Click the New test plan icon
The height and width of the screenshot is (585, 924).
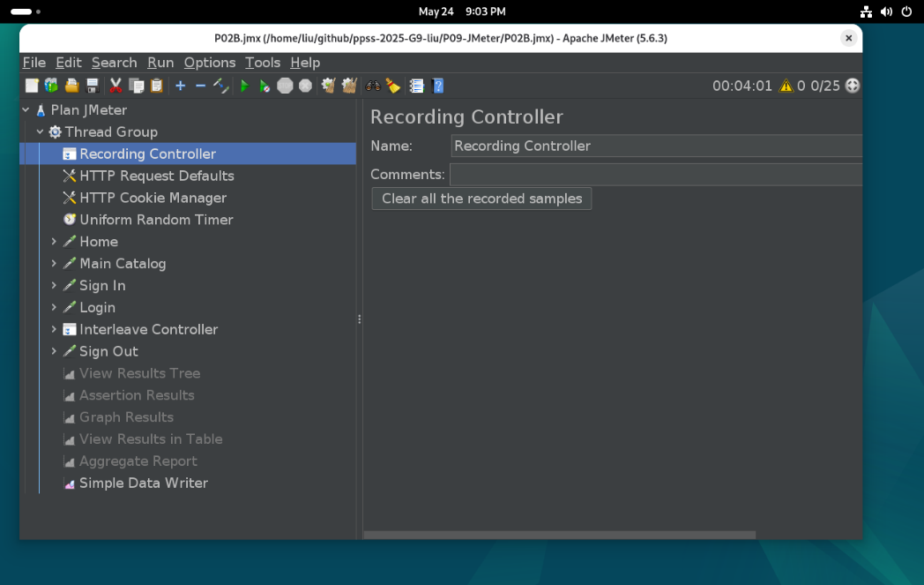(32, 86)
